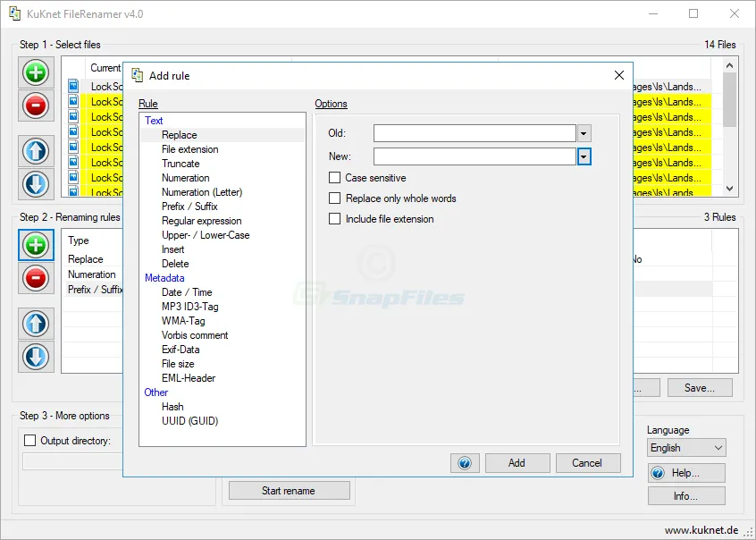Select the Numeration rule in Add rule list

186,178
